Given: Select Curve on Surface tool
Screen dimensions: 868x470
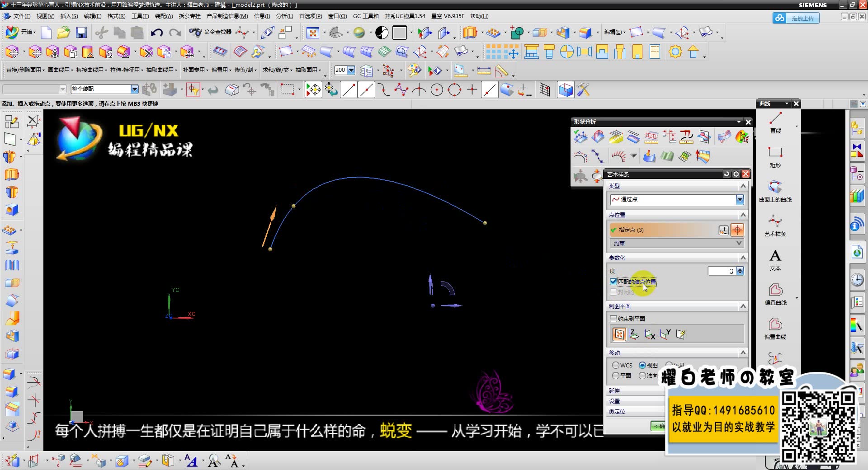Looking at the screenshot, I should [x=775, y=191].
